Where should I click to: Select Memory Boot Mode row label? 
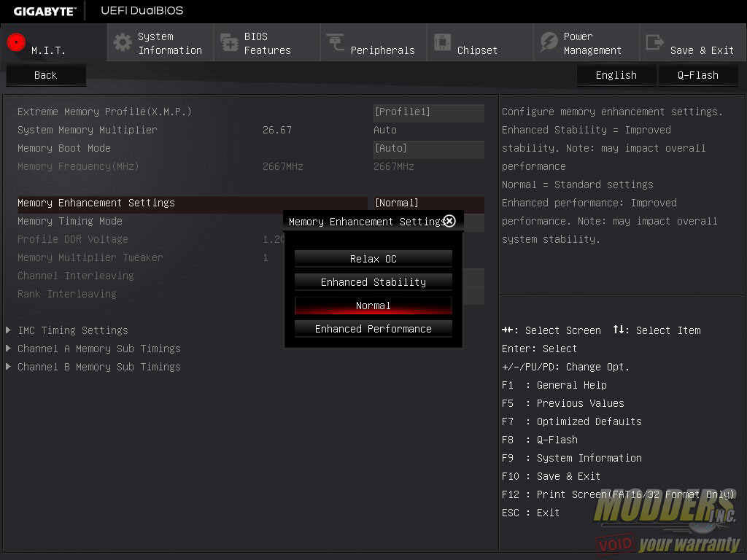click(64, 148)
